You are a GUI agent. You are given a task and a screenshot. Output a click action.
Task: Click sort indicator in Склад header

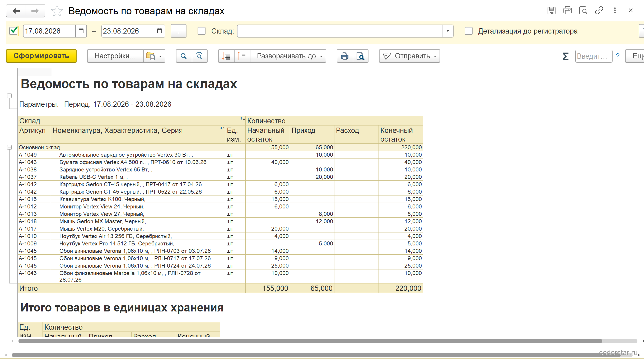[243, 119]
